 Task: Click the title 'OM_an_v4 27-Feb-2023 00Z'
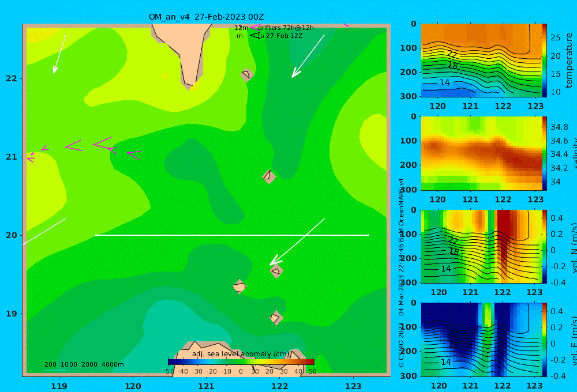pos(206,17)
